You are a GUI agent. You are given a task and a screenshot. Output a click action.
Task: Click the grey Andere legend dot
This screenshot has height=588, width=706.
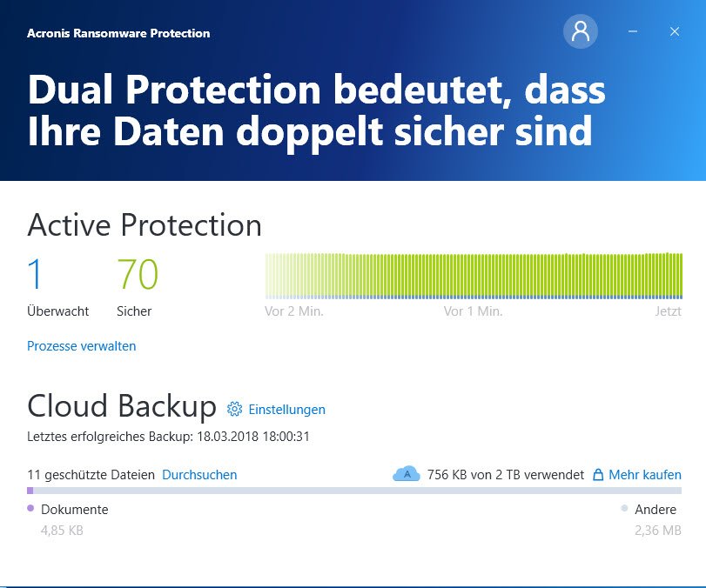[624, 509]
